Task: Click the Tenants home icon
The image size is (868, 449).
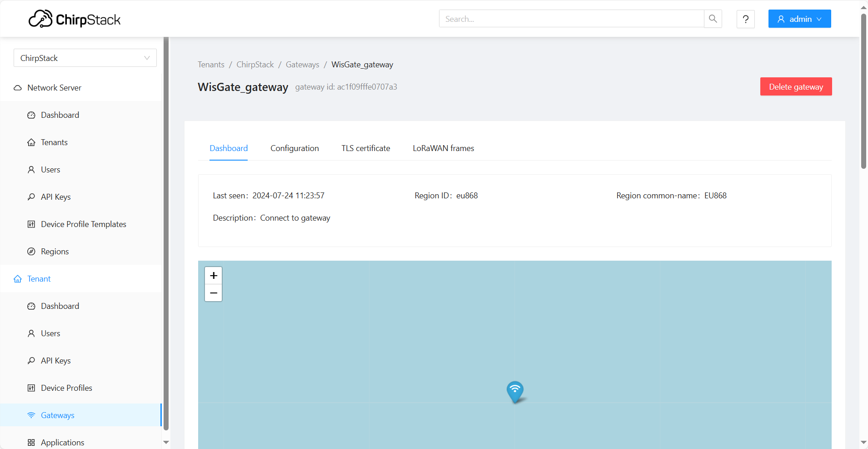Action: tap(31, 142)
